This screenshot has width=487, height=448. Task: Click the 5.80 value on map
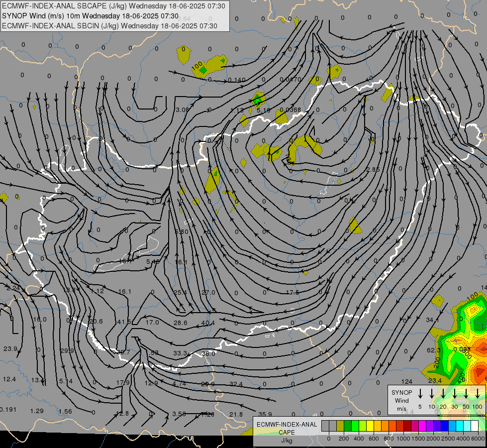[182, 231]
